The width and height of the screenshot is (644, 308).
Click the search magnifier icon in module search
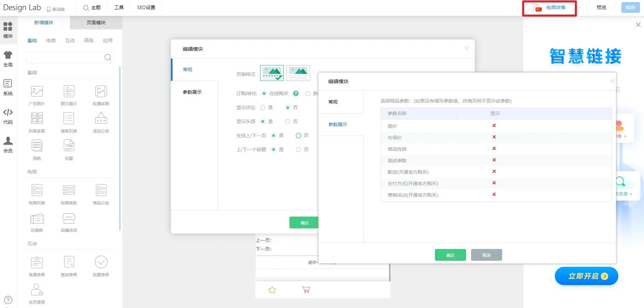(x=108, y=58)
